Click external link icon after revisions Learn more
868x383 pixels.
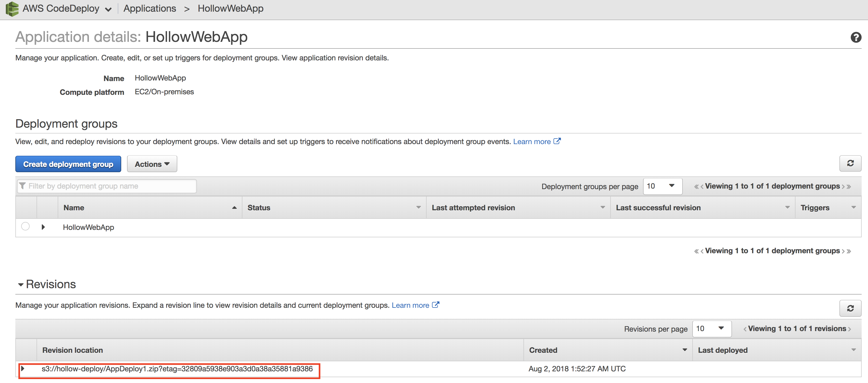click(x=435, y=305)
